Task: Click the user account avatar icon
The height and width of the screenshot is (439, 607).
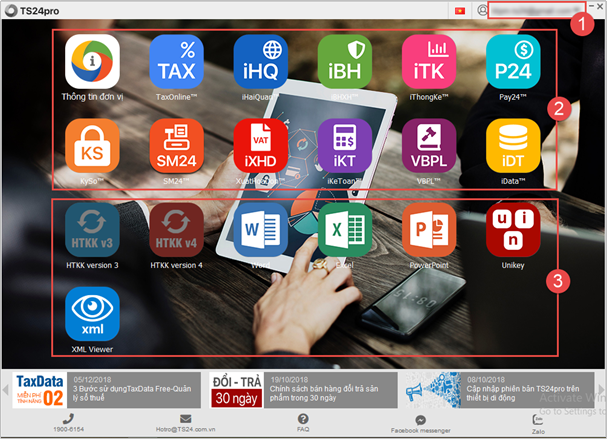Action: 482,10
